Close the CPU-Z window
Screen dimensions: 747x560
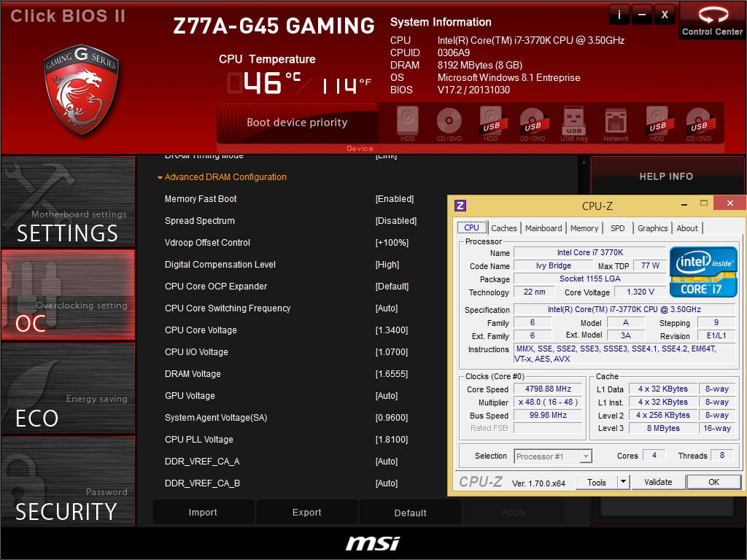[729, 203]
